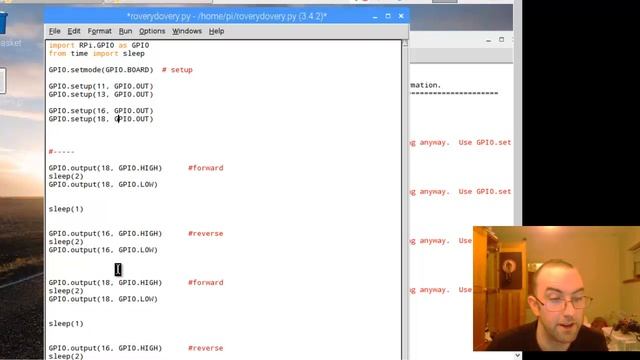This screenshot has width=640, height=360.
Task: Click the last '#reverse' comment
Action: tap(205, 348)
